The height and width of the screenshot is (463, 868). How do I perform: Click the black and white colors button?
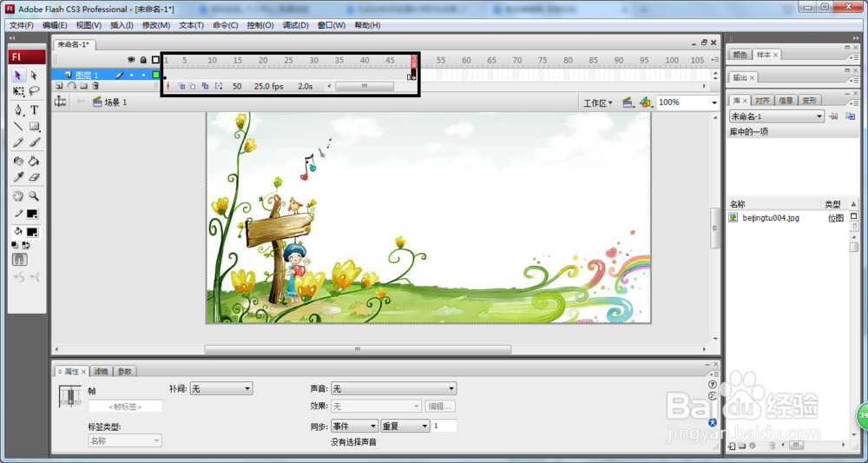coord(16,245)
